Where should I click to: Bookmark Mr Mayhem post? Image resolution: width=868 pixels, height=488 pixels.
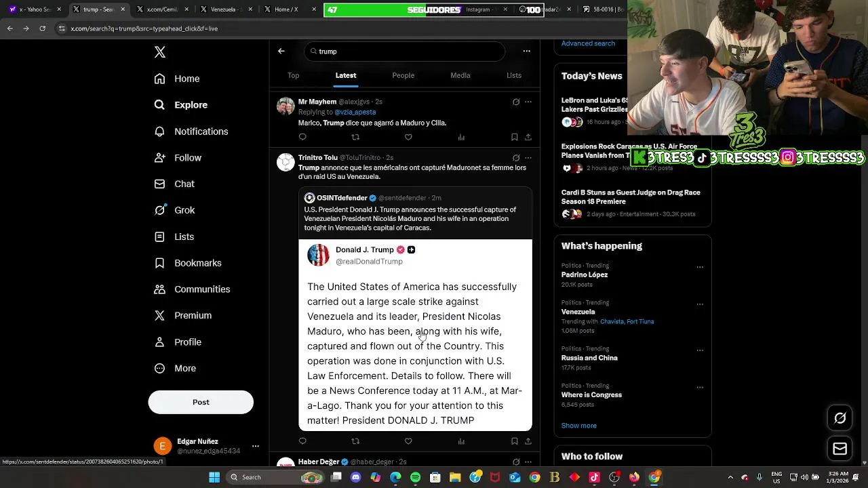[515, 137]
